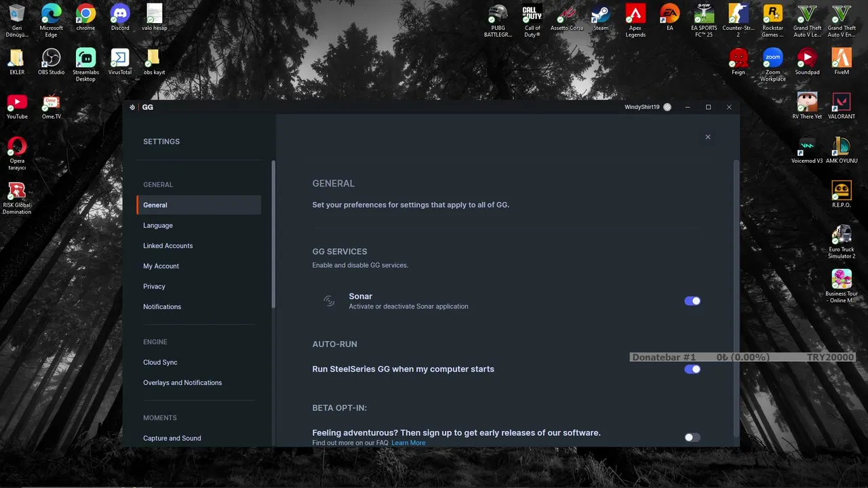The image size is (868, 488).
Task: Open the valo hesap file icon
Action: (x=155, y=14)
